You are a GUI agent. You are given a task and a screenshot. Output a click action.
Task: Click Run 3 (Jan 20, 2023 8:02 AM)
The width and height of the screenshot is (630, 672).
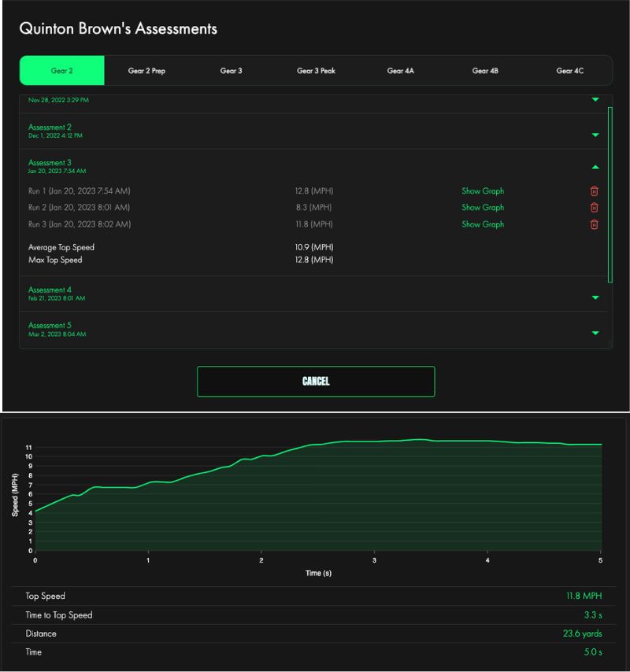(x=80, y=224)
